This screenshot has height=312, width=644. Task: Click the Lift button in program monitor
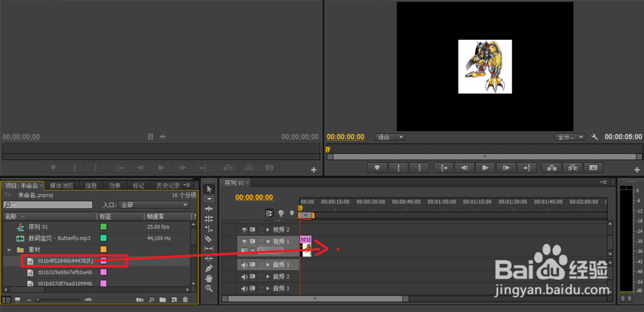pos(551,167)
